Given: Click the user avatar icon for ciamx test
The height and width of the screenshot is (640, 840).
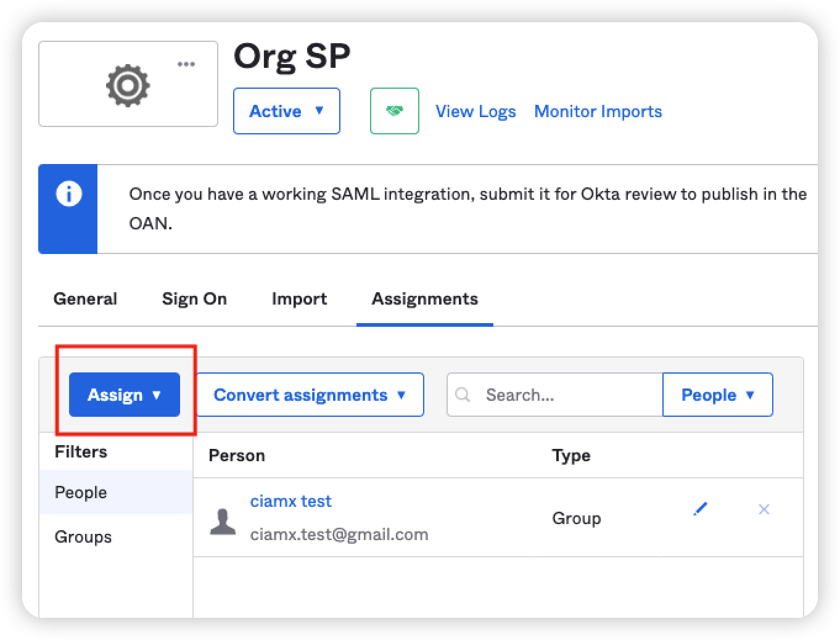Looking at the screenshot, I should coord(223,521).
